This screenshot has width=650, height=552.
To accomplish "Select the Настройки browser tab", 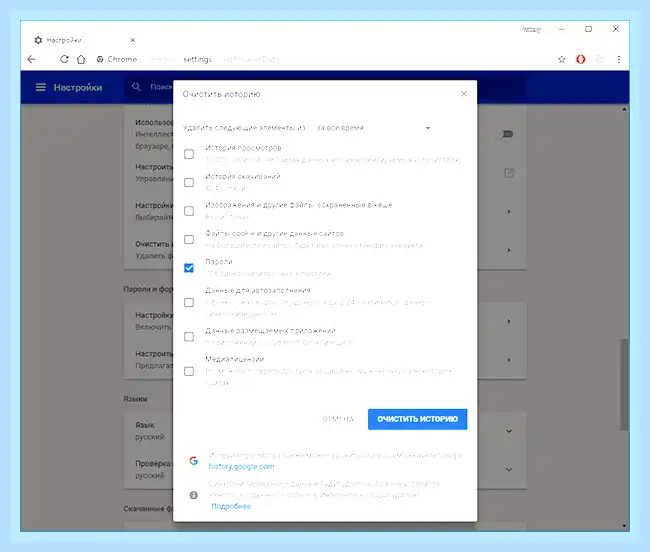I will tap(83, 40).
